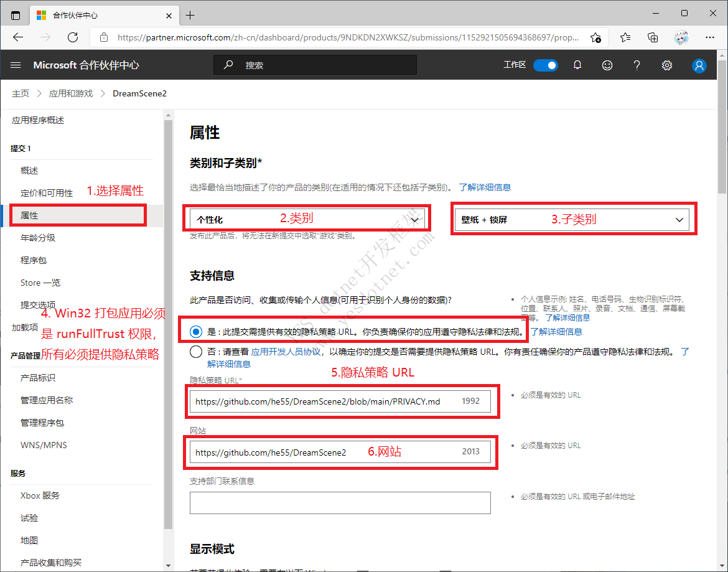The width and height of the screenshot is (728, 572).
Task: Open 应用开发人员协议 link
Action: [286, 352]
